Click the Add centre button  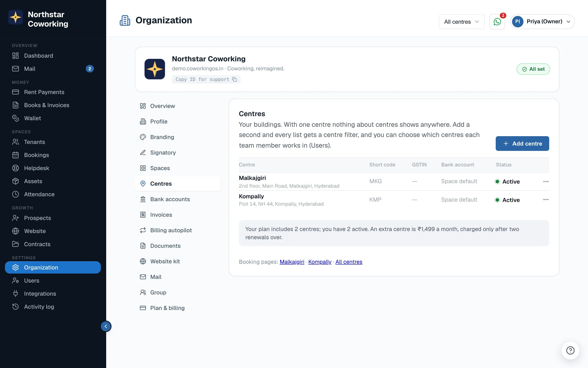pyautogui.click(x=522, y=144)
